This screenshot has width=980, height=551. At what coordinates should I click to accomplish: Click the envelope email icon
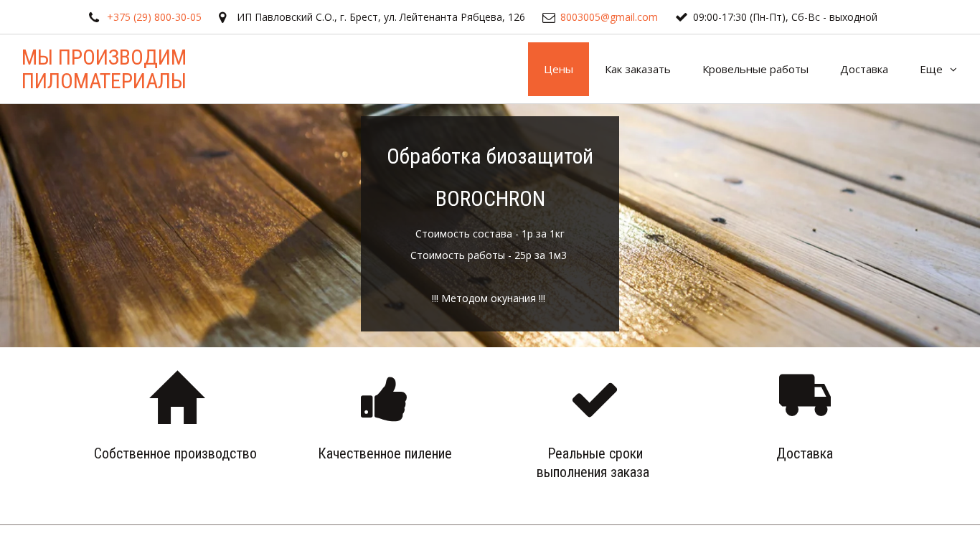[549, 17]
